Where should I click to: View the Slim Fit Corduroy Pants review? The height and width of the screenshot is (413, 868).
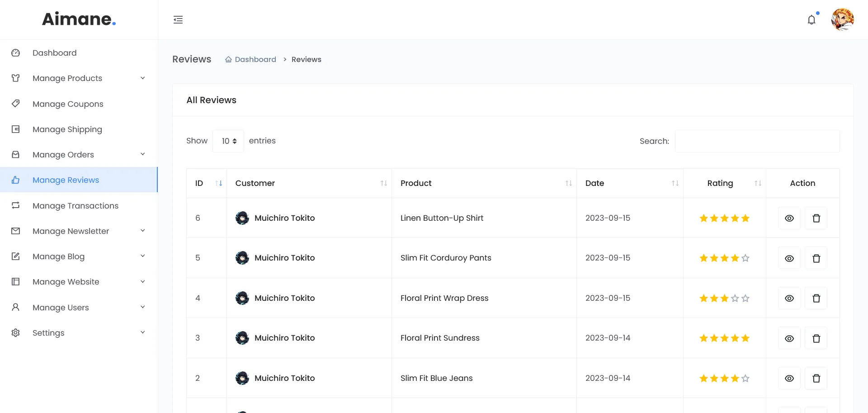click(x=789, y=258)
